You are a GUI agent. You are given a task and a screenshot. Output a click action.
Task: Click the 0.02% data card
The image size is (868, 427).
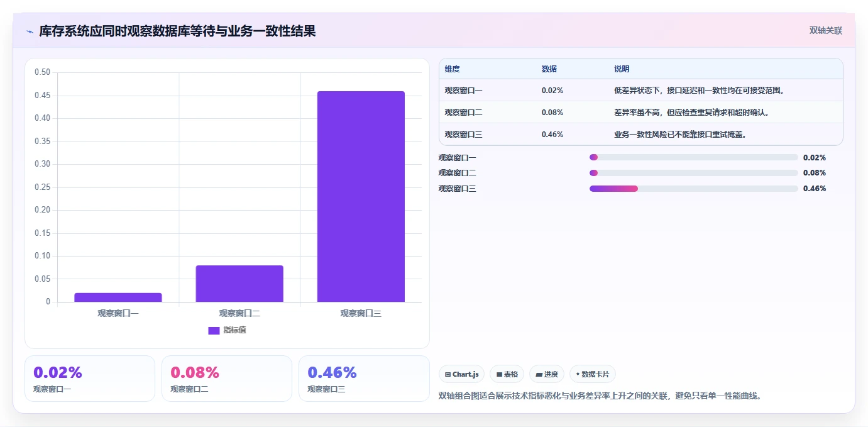coord(90,379)
